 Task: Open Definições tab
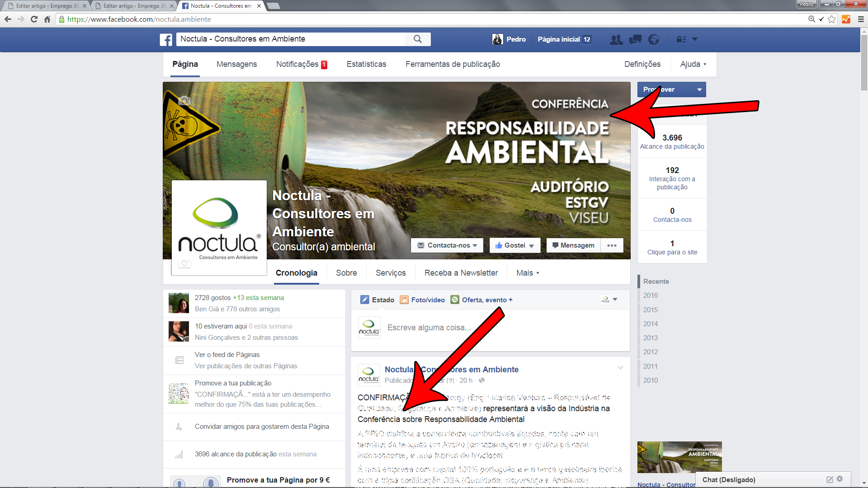pos(642,64)
